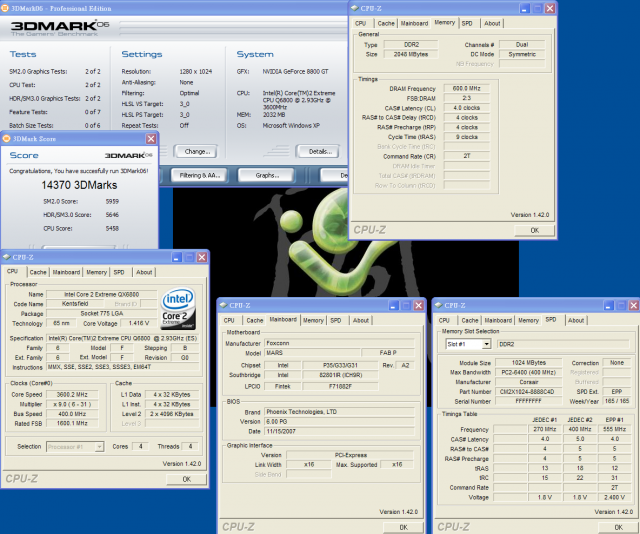Open CPU tab in Mainboard window
The width and height of the screenshot is (640, 534).
coord(229,320)
